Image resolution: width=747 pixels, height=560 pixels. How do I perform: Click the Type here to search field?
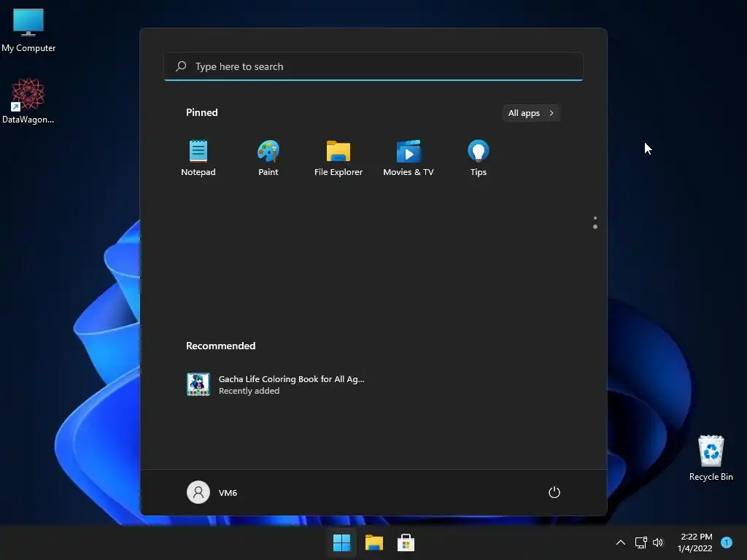[373, 66]
